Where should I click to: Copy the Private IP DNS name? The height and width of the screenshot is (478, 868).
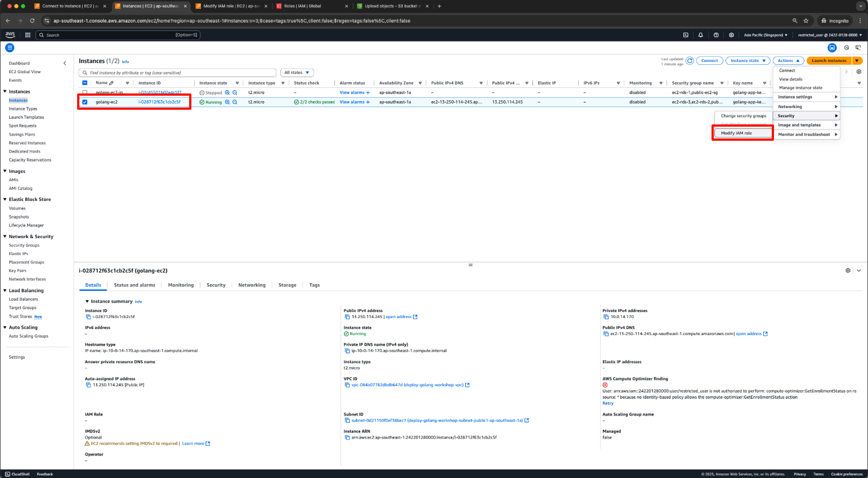(347, 351)
